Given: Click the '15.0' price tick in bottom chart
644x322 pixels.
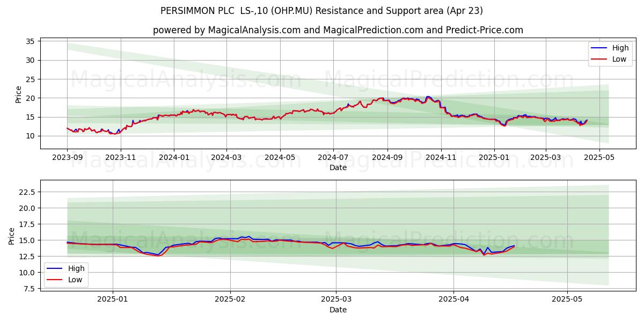Looking at the screenshot, I should [27, 240].
